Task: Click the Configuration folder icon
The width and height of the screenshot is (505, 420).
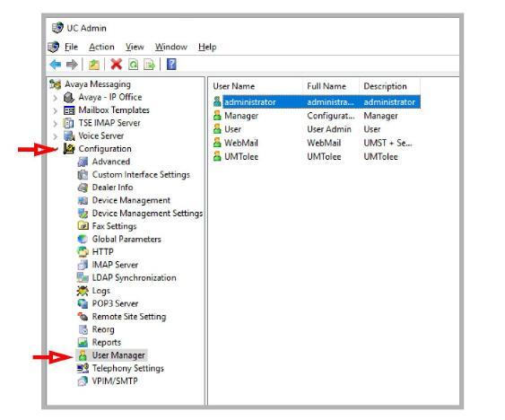Action: [69, 149]
